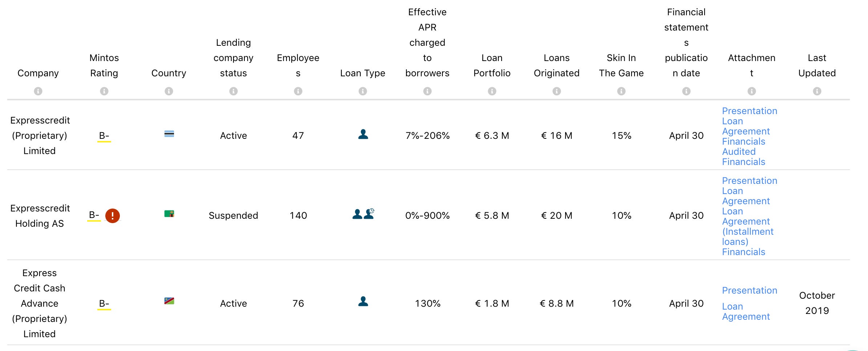Image resolution: width=868 pixels, height=351 pixels.
Task: Click red warning icon beside Expresscredit Holding rating
Action: click(113, 216)
